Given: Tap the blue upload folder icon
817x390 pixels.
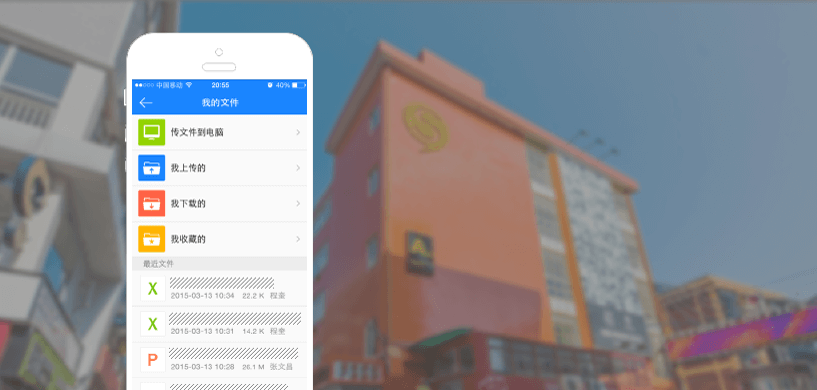Looking at the screenshot, I should point(152,168).
